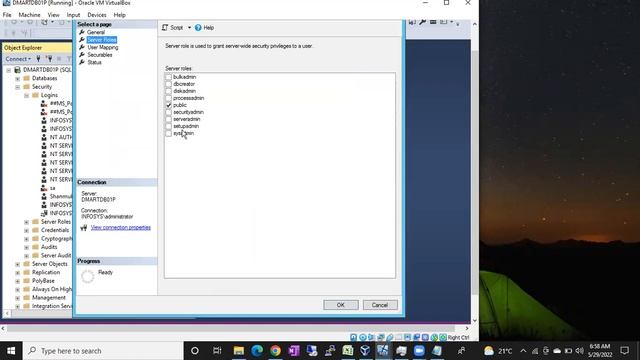This screenshot has width=640, height=360.
Task: Open VirtualBox Manager cube icon on taskbar
Action: (x=365, y=351)
